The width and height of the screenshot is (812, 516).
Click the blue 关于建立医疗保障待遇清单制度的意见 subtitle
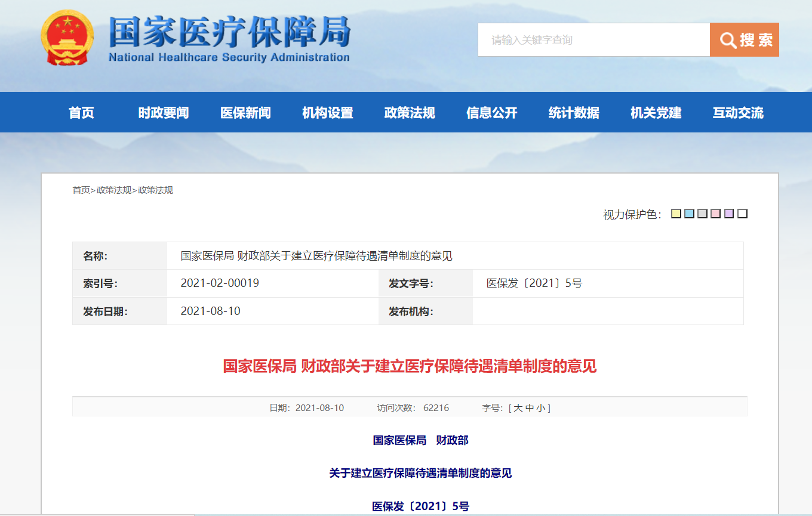coord(420,473)
